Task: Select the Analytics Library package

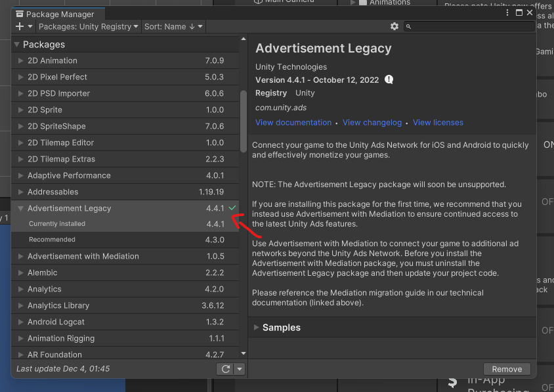Action: pos(125,306)
